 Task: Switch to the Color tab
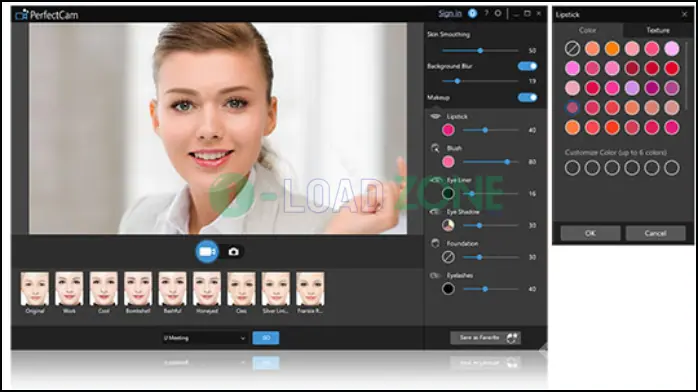(588, 30)
